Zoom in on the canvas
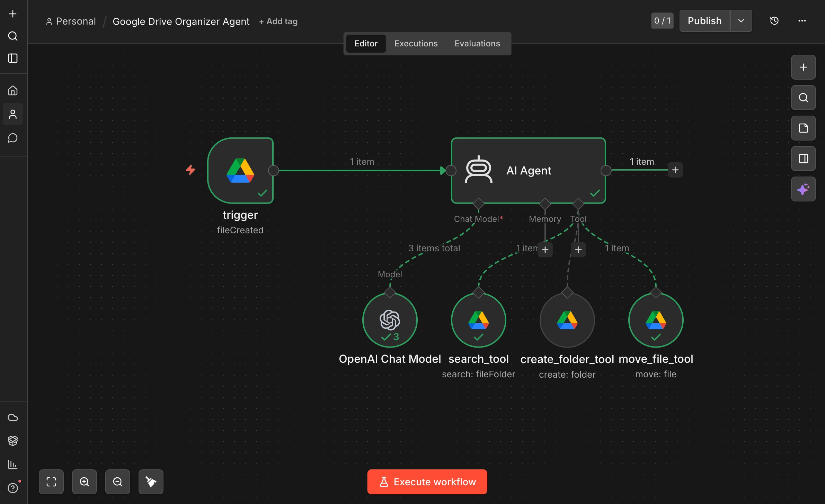 tap(85, 482)
